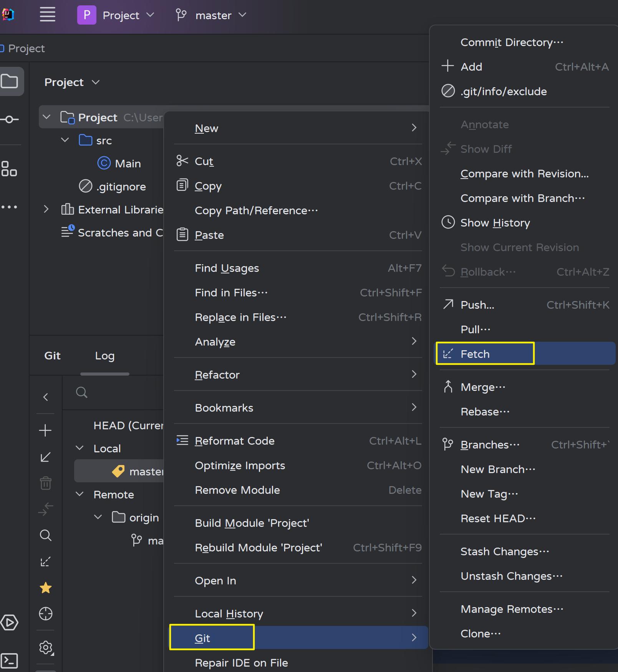Select Fetch from Git submenu

tap(475, 354)
